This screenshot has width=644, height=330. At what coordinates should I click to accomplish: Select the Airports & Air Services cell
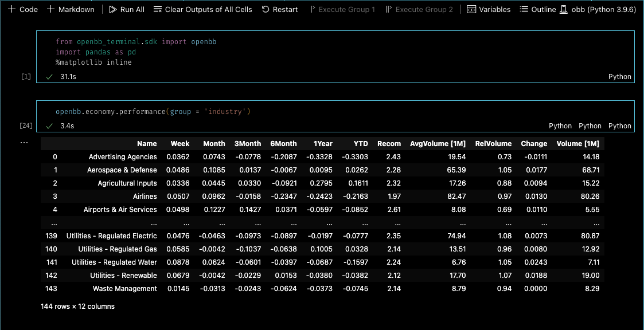pos(120,209)
